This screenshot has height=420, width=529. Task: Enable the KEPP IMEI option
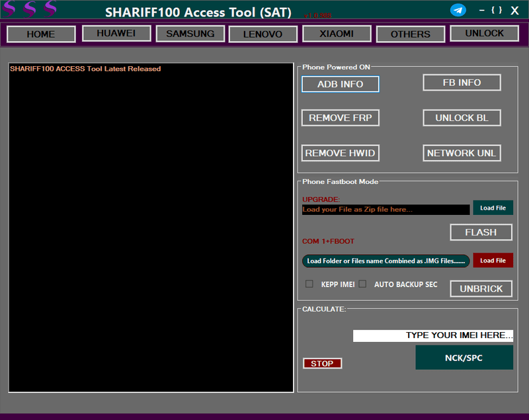pos(309,284)
